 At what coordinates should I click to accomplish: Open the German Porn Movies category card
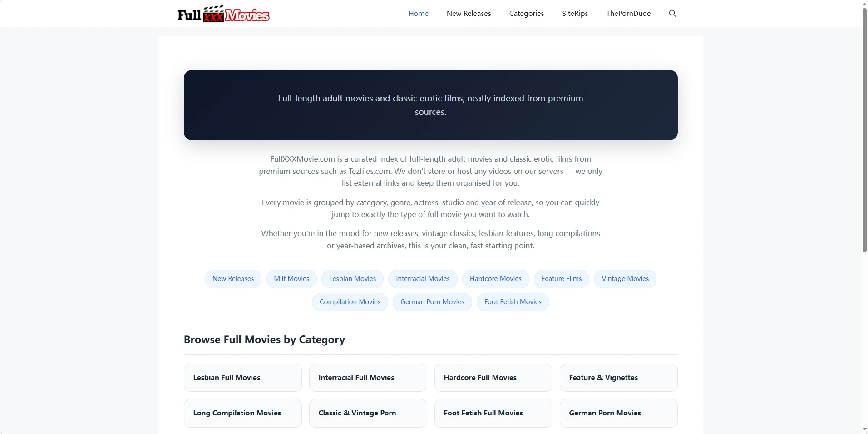pos(618,413)
